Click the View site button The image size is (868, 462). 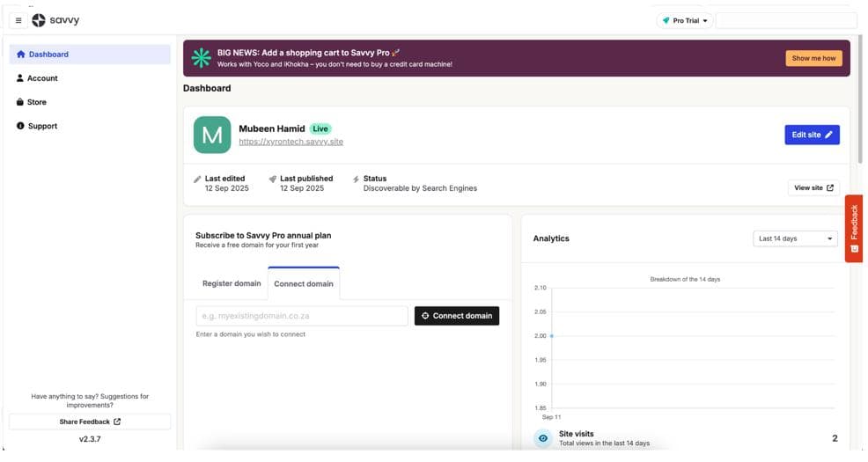click(813, 187)
